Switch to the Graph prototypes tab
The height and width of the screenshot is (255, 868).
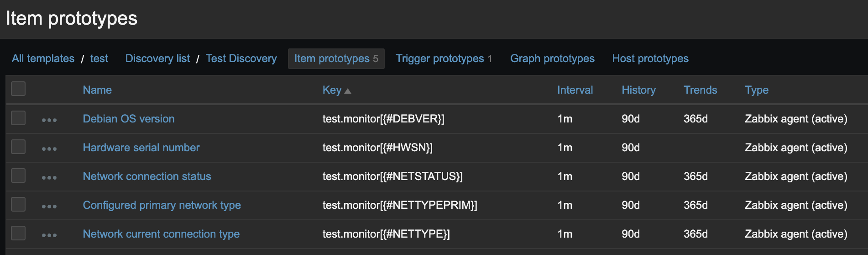click(552, 58)
